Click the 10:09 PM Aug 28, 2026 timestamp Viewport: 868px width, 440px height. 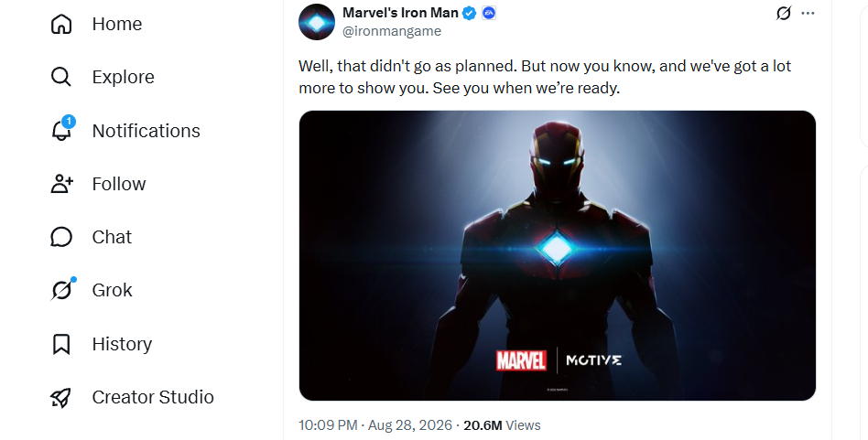(x=374, y=425)
